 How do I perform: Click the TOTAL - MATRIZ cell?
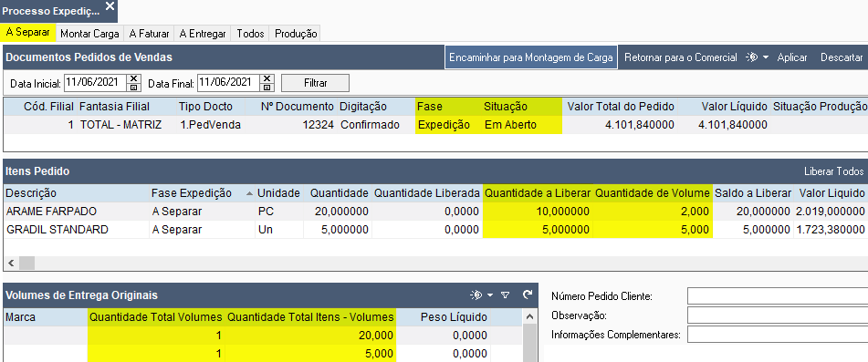pyautogui.click(x=126, y=125)
